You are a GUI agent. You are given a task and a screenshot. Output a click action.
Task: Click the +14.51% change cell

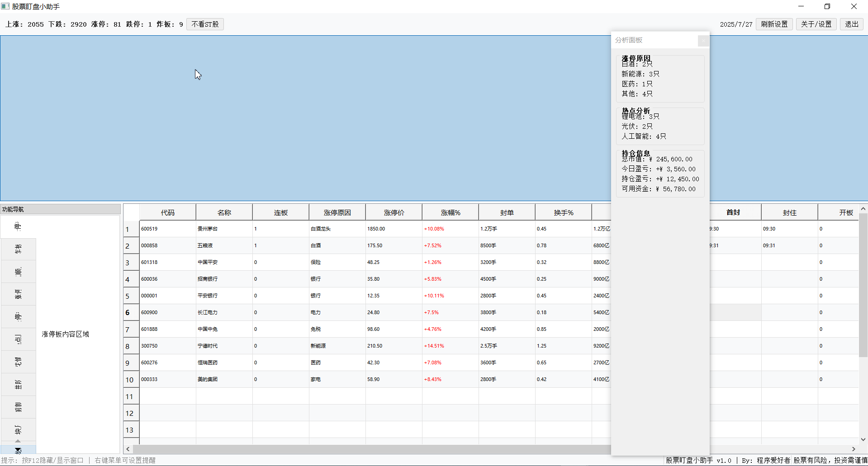450,346
